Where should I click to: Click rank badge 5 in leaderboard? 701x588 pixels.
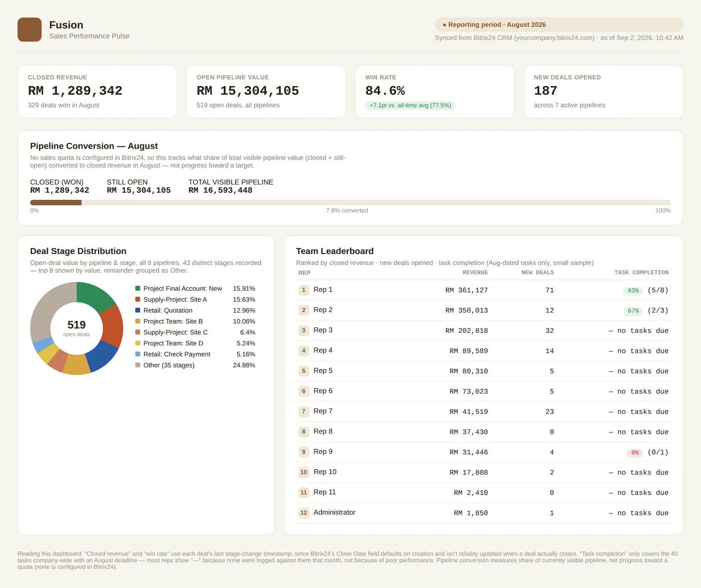(304, 371)
